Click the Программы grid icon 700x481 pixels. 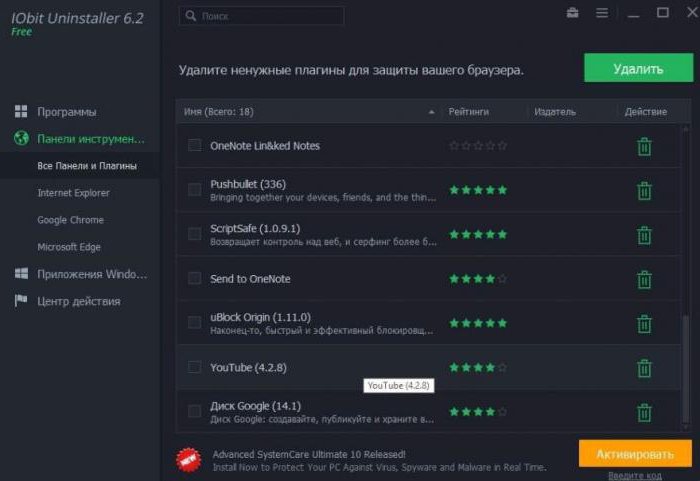(21, 111)
